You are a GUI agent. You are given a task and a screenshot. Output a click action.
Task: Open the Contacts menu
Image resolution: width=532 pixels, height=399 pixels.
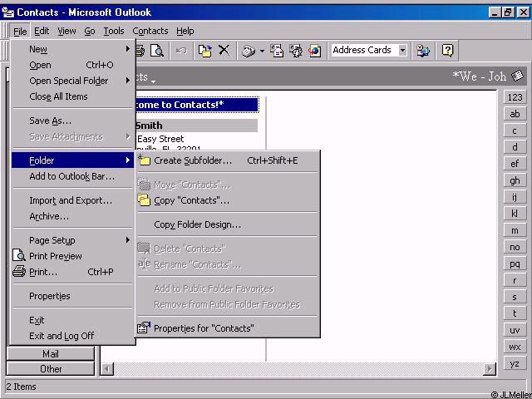150,31
